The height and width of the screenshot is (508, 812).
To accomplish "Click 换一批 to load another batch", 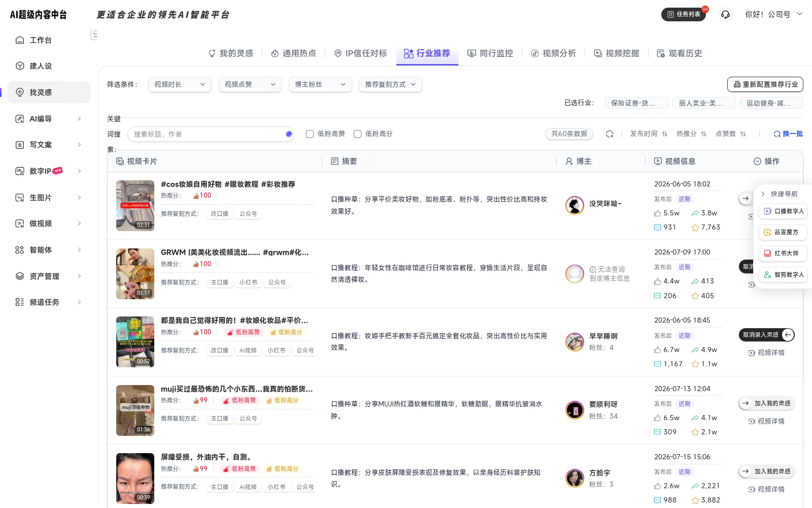I will 788,134.
